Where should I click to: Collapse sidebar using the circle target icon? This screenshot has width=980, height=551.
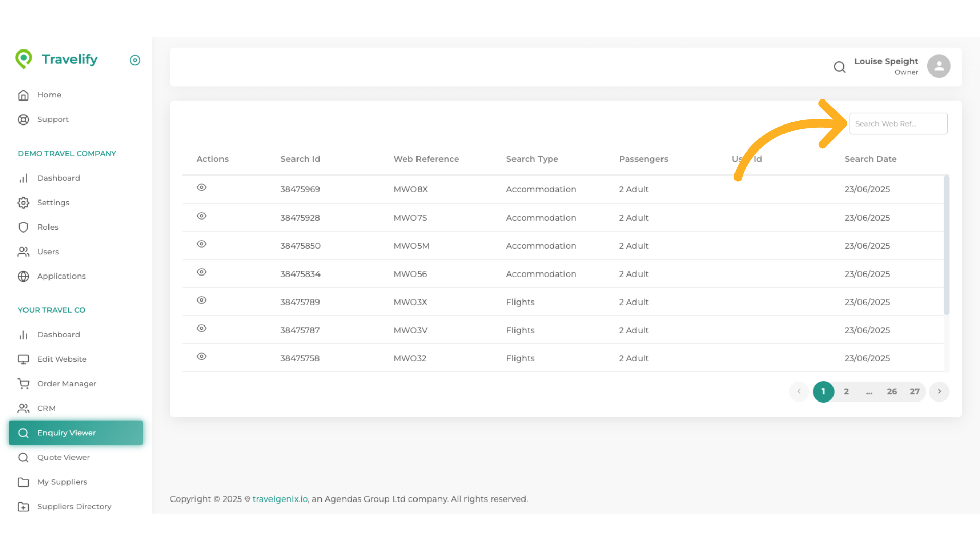(x=135, y=60)
